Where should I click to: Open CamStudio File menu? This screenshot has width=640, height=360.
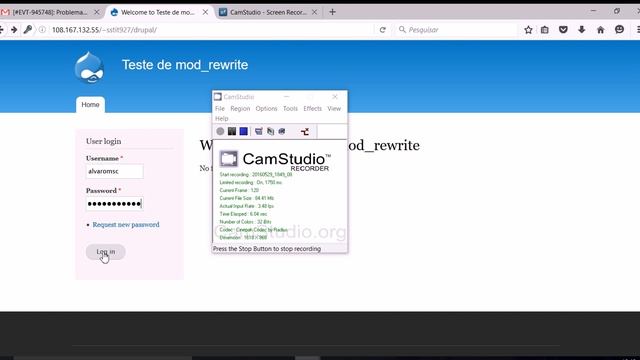click(x=220, y=109)
